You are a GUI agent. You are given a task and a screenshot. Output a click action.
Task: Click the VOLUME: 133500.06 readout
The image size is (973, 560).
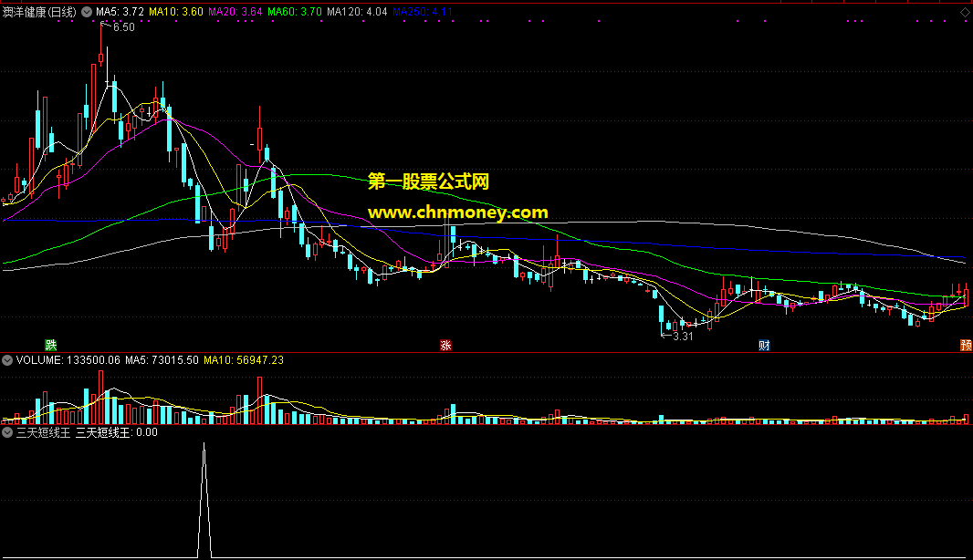(68, 360)
